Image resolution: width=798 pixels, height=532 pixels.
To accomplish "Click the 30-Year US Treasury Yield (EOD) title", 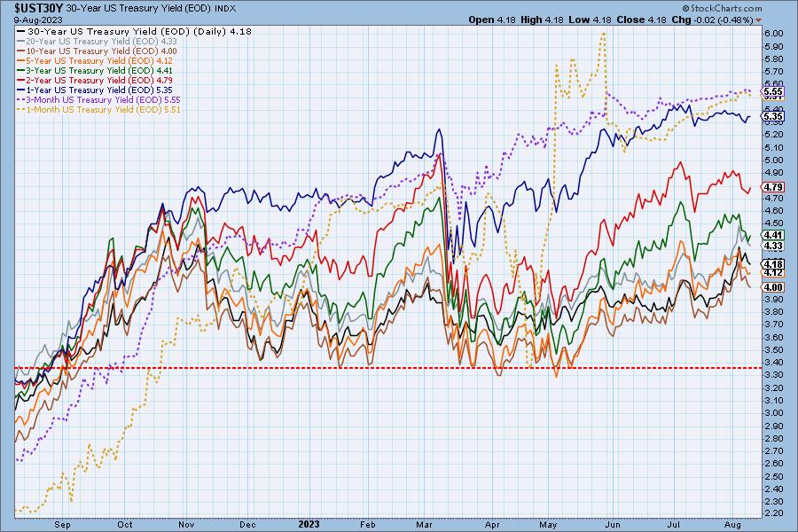I will coord(139,9).
